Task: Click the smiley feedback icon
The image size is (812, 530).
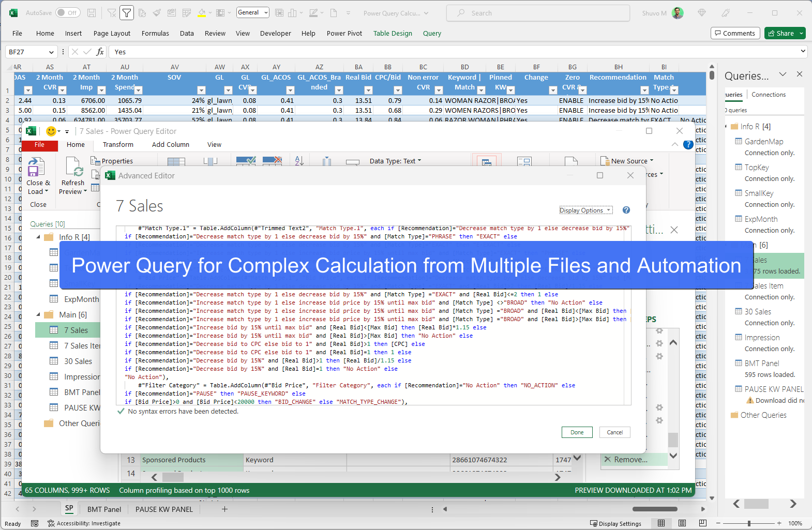Action: click(x=51, y=131)
